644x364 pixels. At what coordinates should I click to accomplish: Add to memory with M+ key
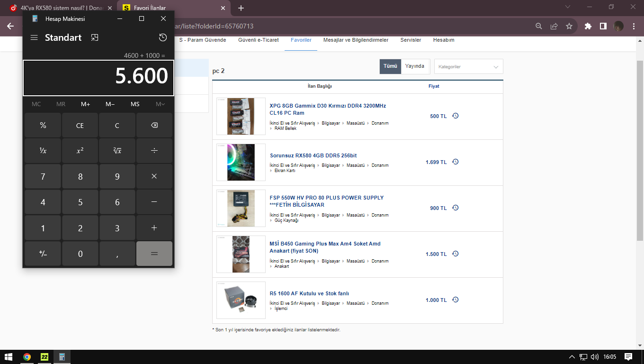click(86, 104)
